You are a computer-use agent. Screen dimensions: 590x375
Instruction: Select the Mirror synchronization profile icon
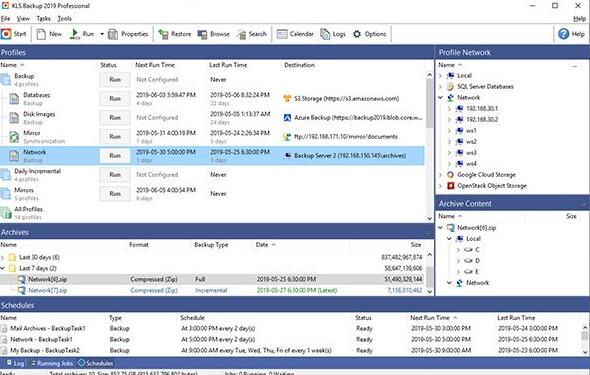coord(14,137)
